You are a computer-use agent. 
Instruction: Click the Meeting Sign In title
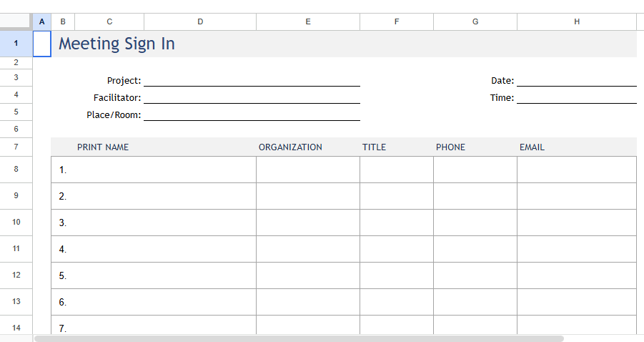(x=117, y=44)
